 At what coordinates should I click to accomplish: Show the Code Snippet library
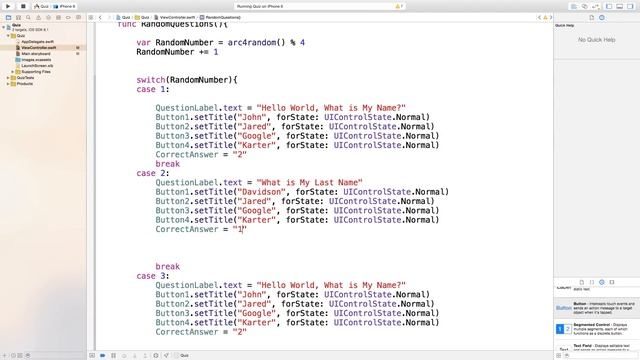pyautogui.click(x=592, y=282)
